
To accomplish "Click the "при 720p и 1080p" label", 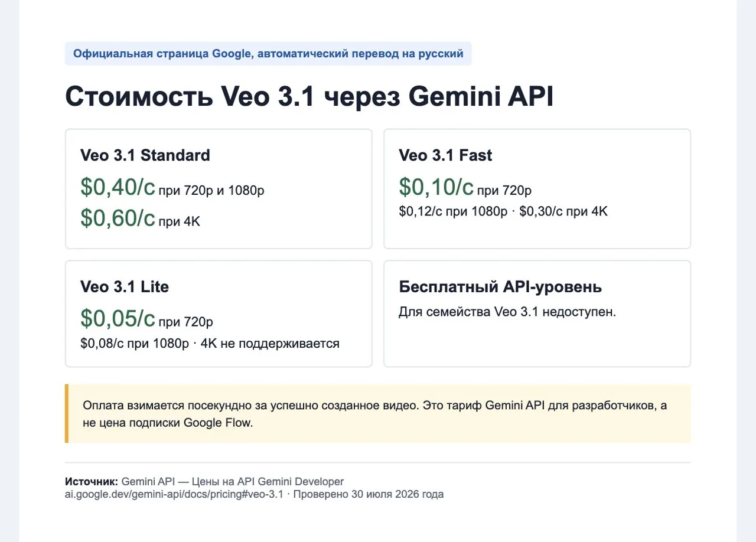I will pos(211,191).
